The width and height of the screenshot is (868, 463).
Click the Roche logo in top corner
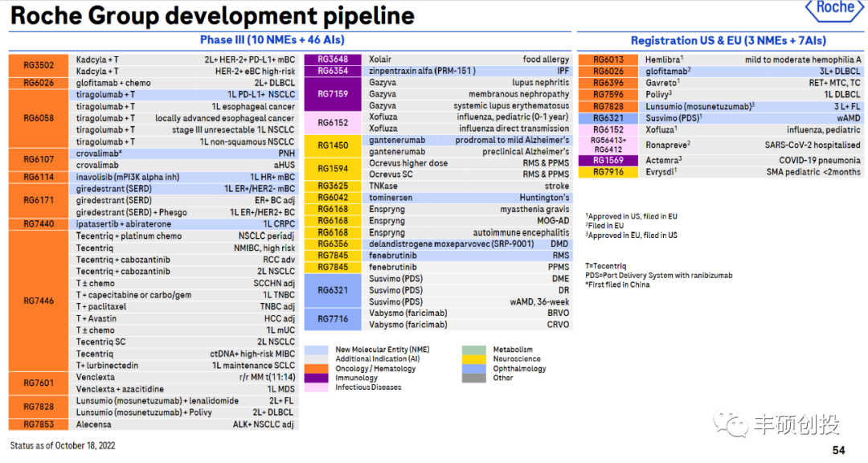pos(834,10)
